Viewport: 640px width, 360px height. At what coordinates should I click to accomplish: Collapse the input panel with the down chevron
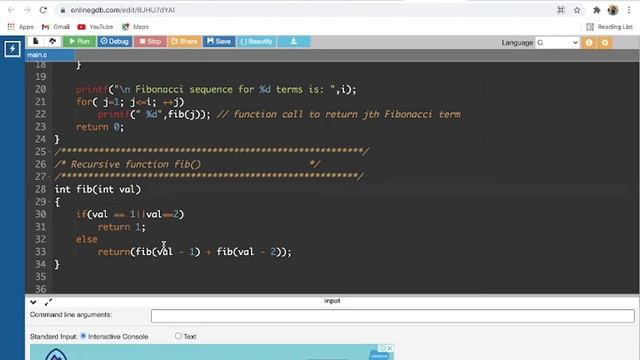pos(33,302)
